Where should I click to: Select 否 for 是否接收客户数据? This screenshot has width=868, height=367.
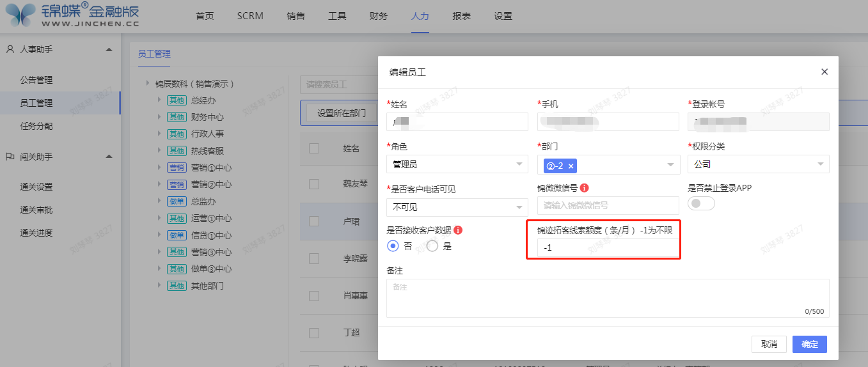click(x=393, y=246)
